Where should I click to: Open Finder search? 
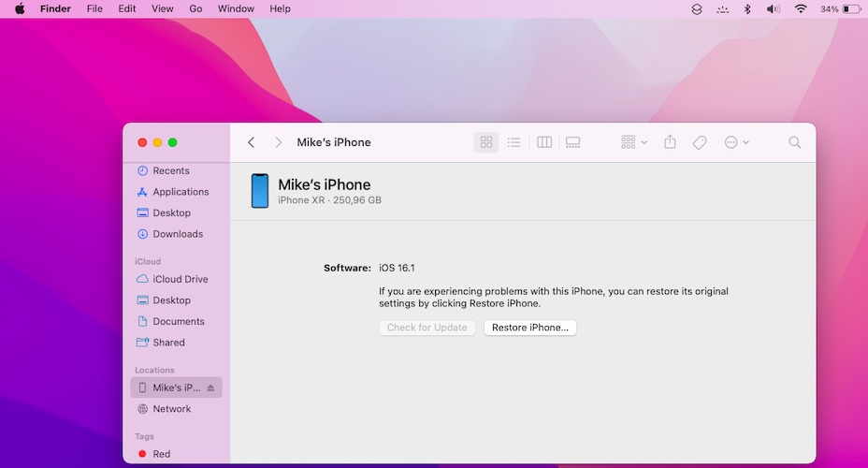pyautogui.click(x=794, y=142)
